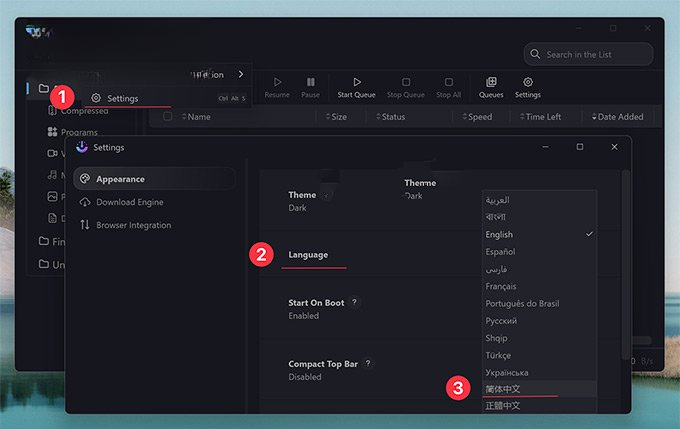Sort downloads by Date Added column
The height and width of the screenshot is (429, 680).
[x=618, y=117]
